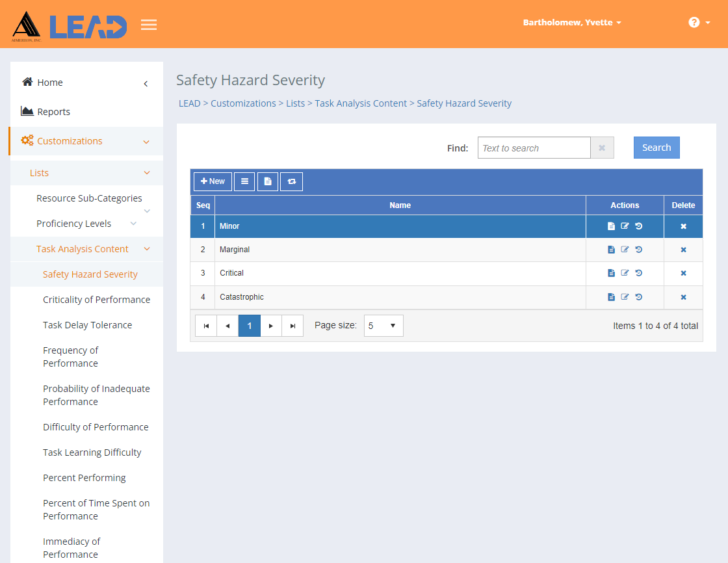Open Criticality of Performance in sidebar

click(96, 300)
